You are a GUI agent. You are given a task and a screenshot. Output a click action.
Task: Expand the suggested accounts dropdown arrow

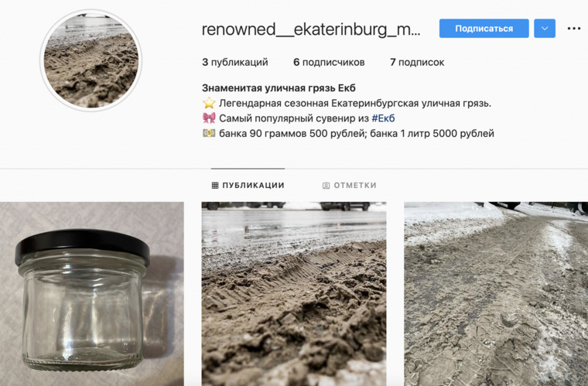[545, 29]
